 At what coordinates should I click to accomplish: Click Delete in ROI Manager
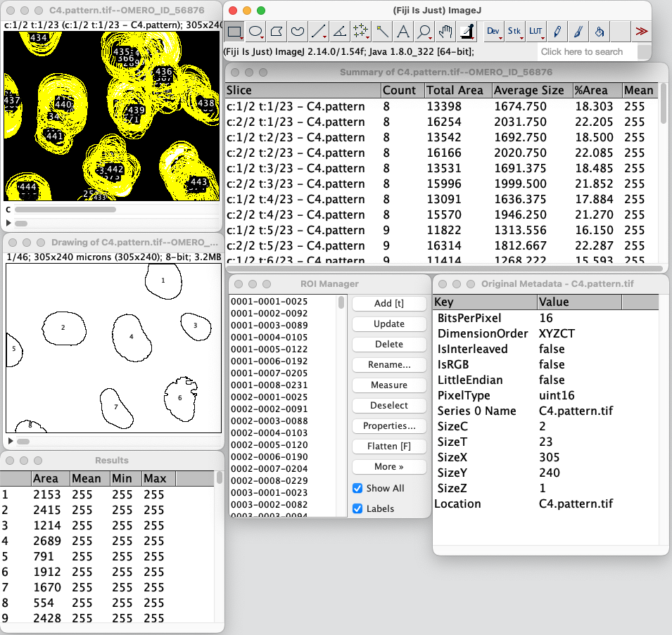[389, 345]
